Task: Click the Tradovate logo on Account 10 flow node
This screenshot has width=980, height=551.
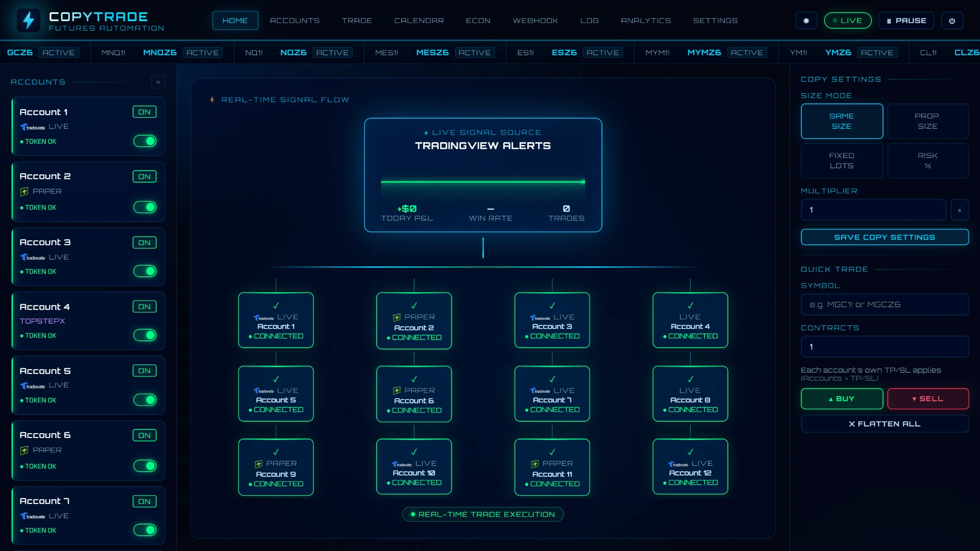Action: pos(402,464)
